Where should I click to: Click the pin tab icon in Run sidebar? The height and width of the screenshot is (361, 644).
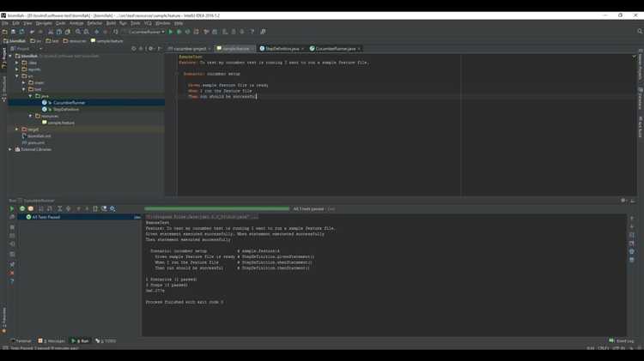tap(12, 264)
